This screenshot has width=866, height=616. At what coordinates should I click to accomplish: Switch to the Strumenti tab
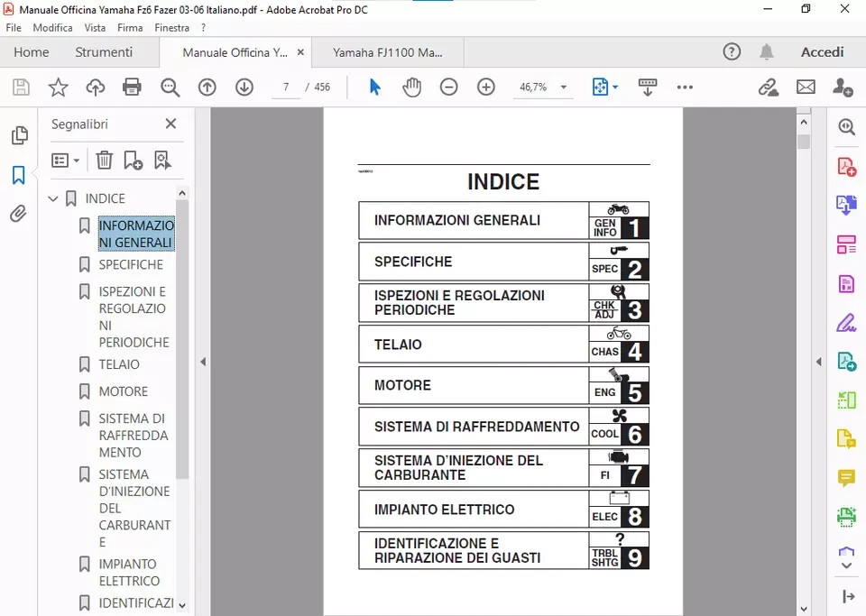click(104, 52)
